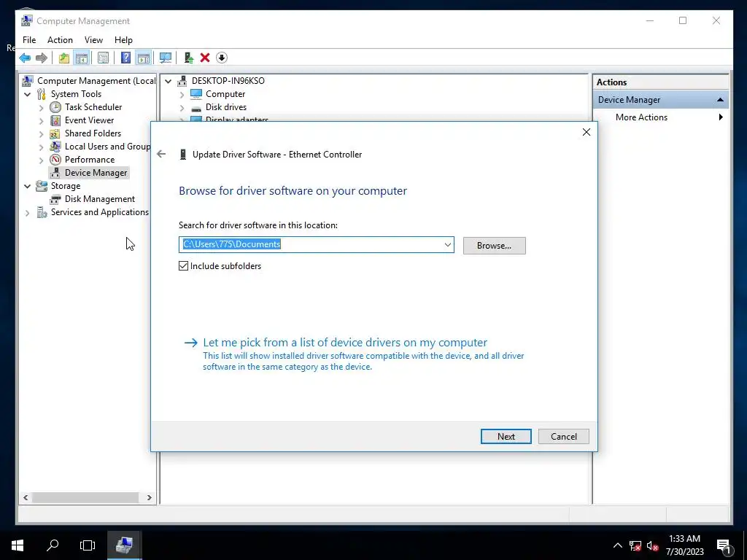Open the Help menu
The width and height of the screenshot is (747, 560).
[123, 40]
